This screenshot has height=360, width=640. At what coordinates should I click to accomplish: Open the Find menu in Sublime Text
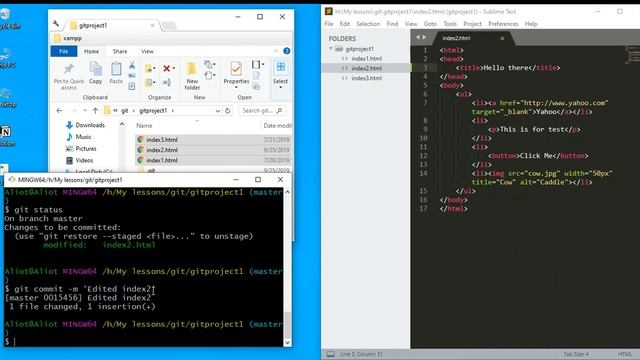tap(392, 24)
